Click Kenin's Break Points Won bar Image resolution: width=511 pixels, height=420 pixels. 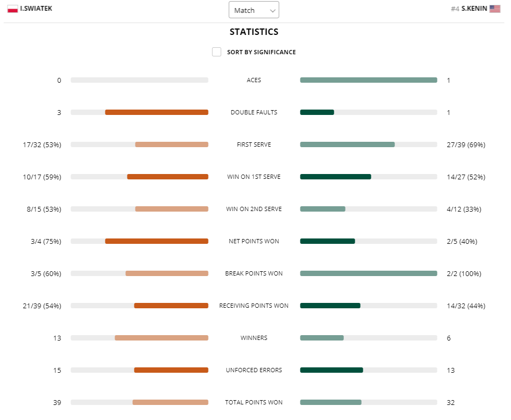pos(369,273)
